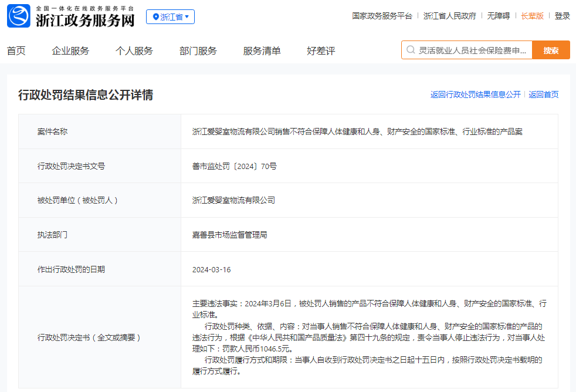The width and height of the screenshot is (576, 392).
Task: Open the 企业服务 menu item
Action: tap(70, 50)
